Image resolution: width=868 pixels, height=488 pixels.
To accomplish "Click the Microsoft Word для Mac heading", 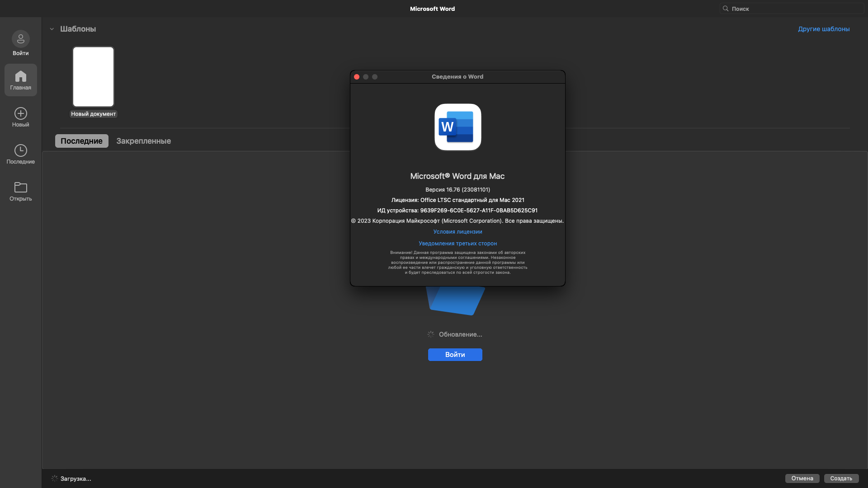I will tap(458, 176).
